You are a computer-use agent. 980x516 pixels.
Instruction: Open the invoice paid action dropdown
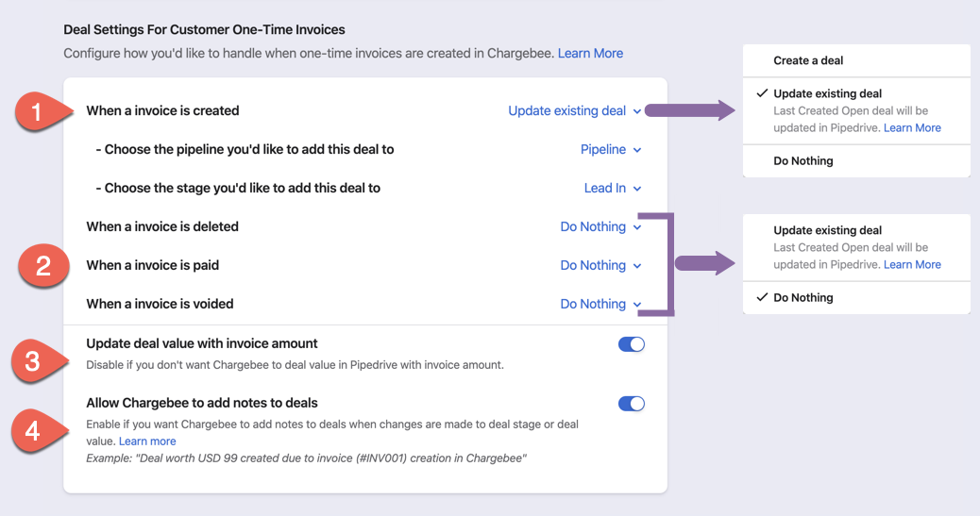[x=600, y=266]
